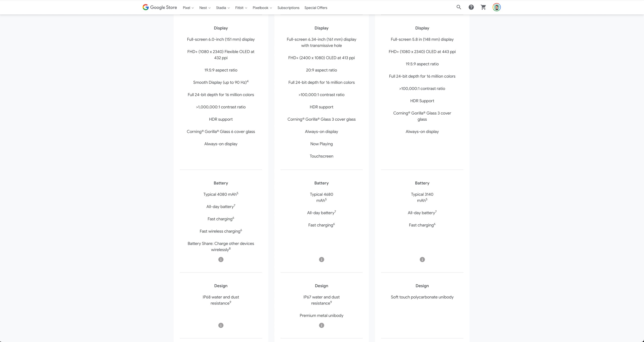Select the Subscriptions tab

coord(288,8)
